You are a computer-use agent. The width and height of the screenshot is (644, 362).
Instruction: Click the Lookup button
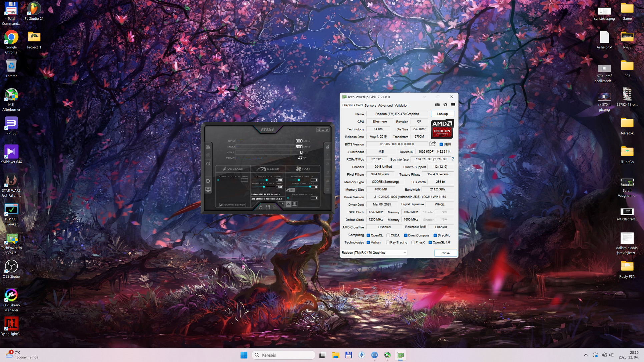[442, 114]
